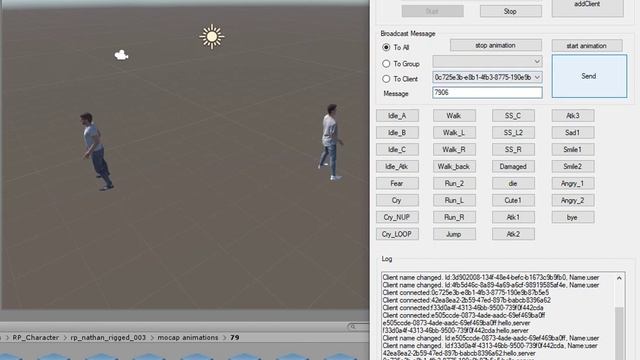The image size is (640, 360).
Task: Click the Cry_NUP button
Action: (x=397, y=218)
